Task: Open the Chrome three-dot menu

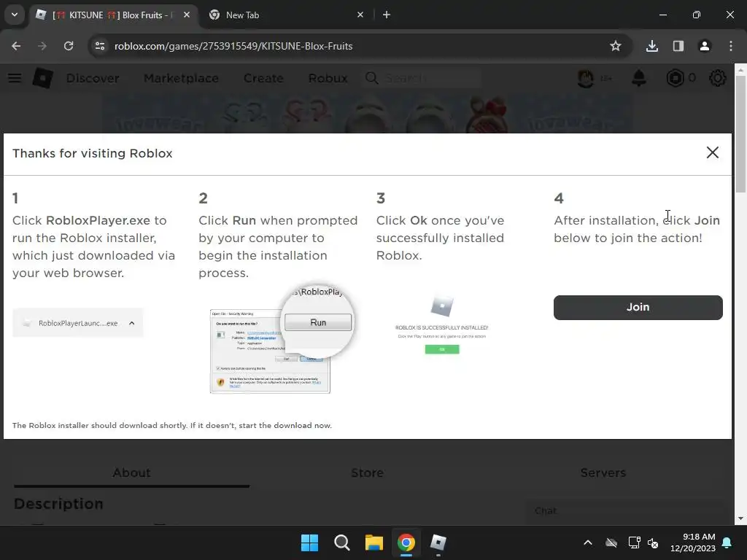Action: tap(731, 46)
